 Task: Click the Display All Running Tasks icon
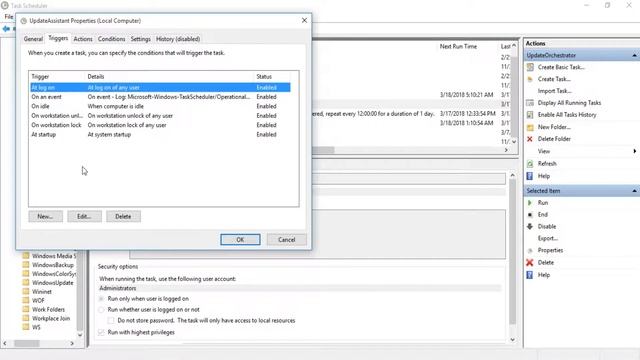530,103
